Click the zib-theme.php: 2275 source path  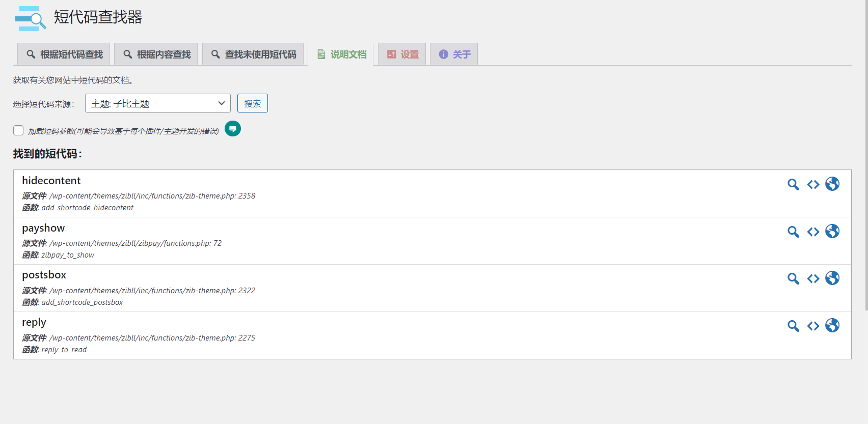click(152, 338)
